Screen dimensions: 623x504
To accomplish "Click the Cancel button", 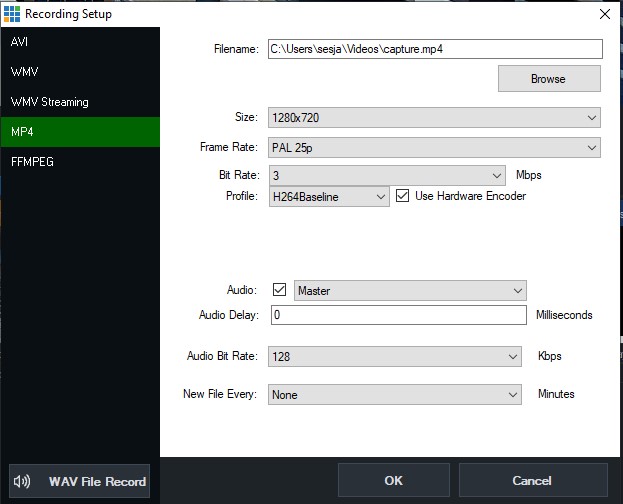I will 533,480.
